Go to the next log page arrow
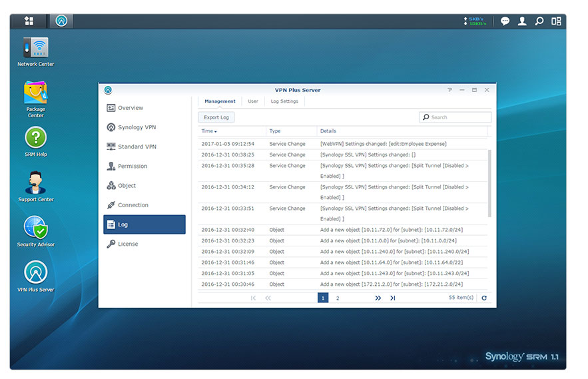Viewport: 588px width, 379px height. (x=378, y=298)
